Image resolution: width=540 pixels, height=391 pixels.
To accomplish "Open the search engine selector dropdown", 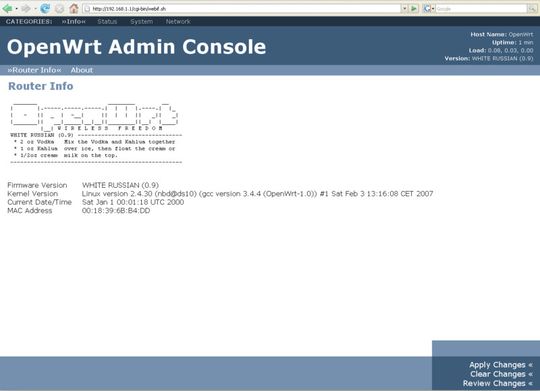I will pyautogui.click(x=433, y=9).
